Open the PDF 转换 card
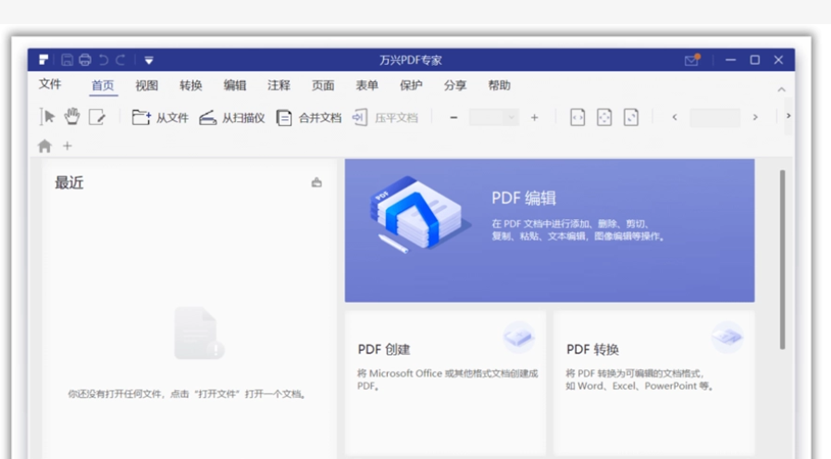Viewport: 831px width, 459px height. 654,384
